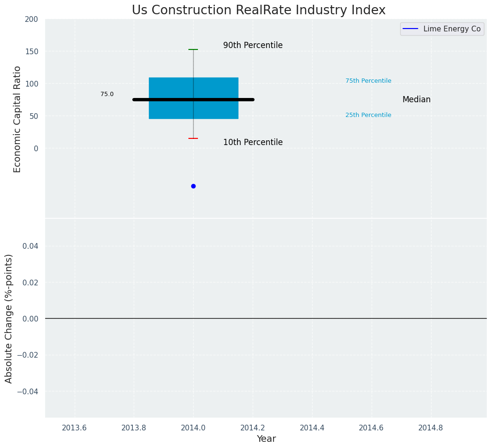Select the 75th Percentile legend text
The height and width of the screenshot is (448, 492).
pos(368,81)
